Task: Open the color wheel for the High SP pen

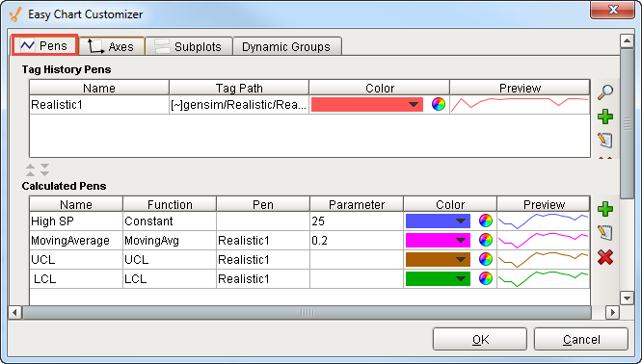Action: click(485, 221)
